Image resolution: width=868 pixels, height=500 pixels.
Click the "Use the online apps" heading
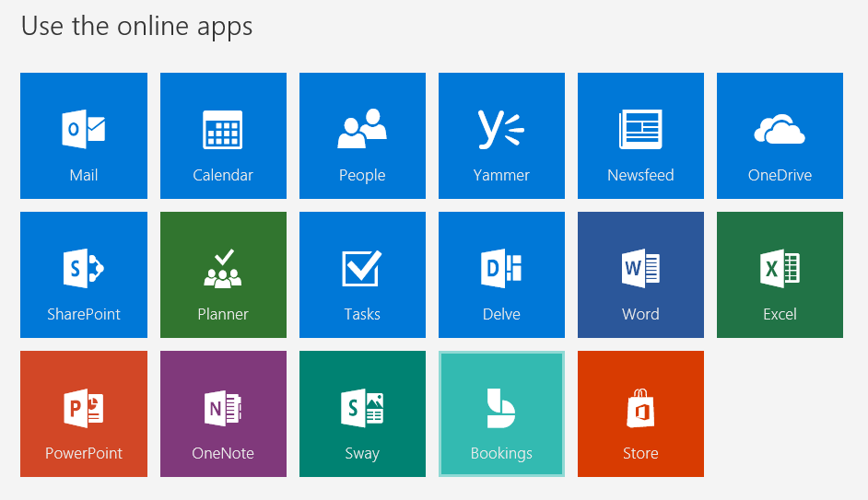pyautogui.click(x=136, y=26)
